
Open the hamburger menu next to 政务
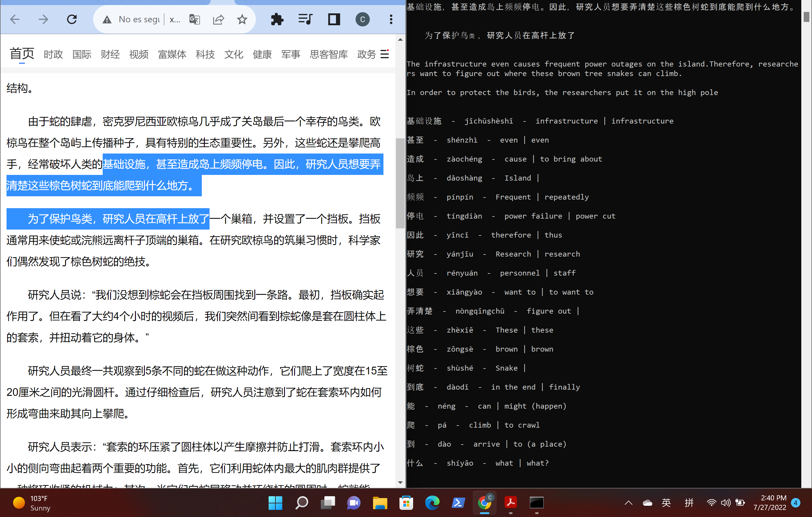tap(384, 54)
